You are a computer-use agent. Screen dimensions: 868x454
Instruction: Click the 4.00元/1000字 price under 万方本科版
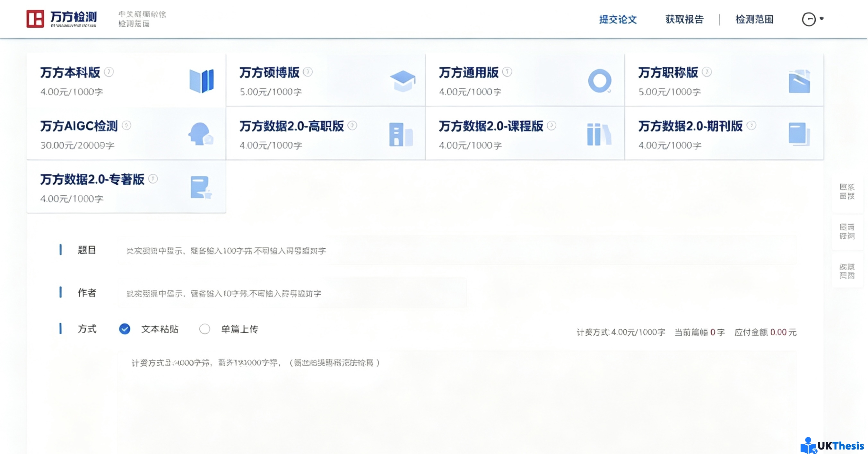click(x=72, y=92)
